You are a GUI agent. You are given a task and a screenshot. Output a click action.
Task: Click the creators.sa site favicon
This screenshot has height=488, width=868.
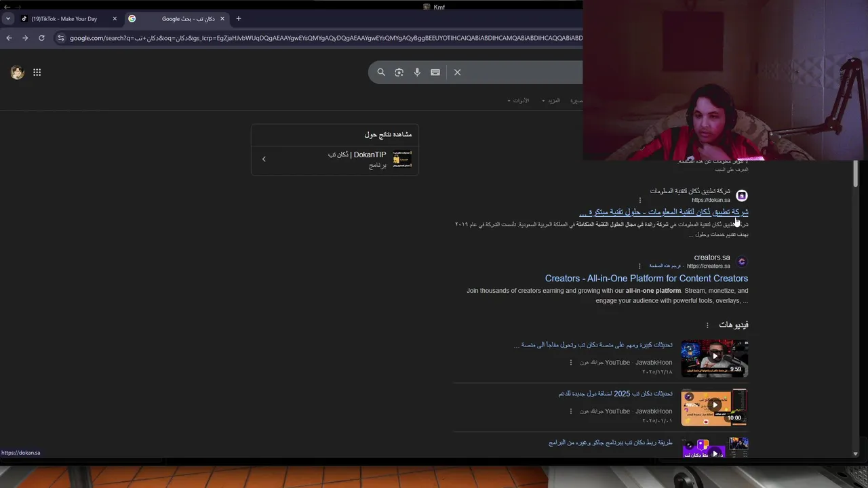pos(742,262)
